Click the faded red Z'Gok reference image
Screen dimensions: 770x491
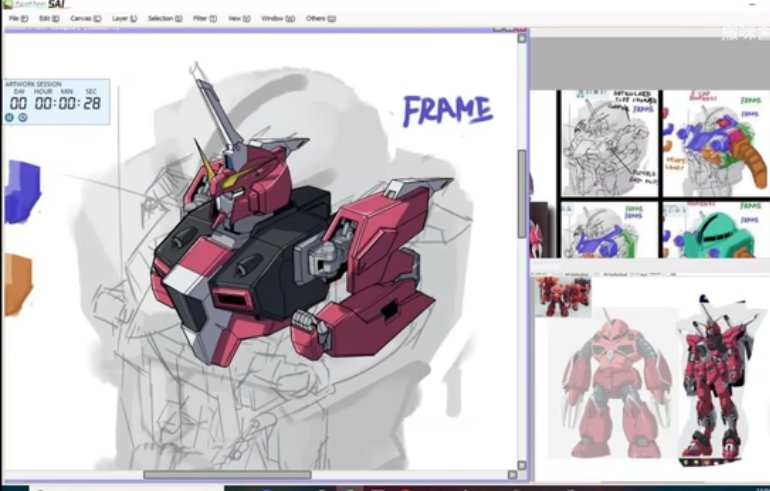(x=614, y=383)
